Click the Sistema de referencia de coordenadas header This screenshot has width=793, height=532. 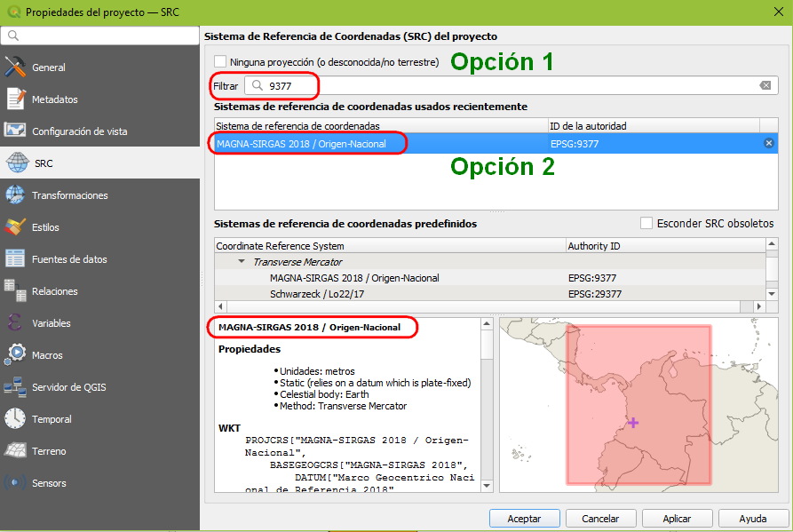click(381, 126)
